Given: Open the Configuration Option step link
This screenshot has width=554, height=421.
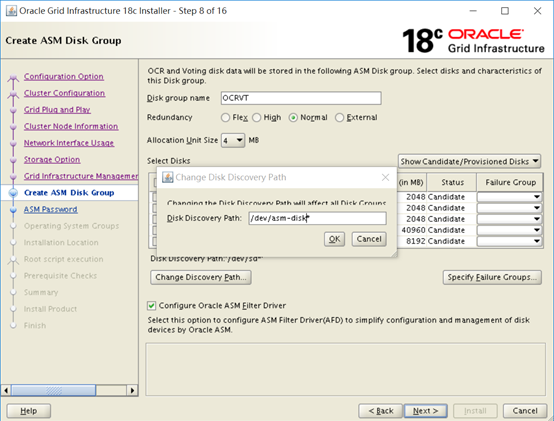Looking at the screenshot, I should (x=64, y=76).
